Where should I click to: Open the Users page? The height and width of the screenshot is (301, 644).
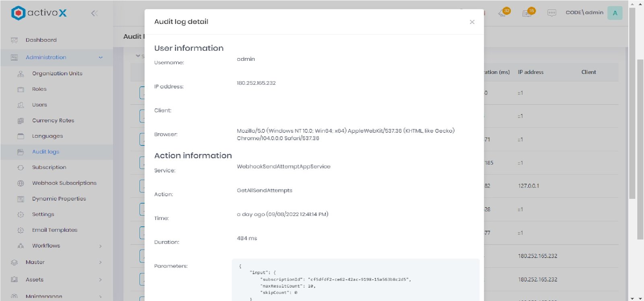click(x=39, y=105)
